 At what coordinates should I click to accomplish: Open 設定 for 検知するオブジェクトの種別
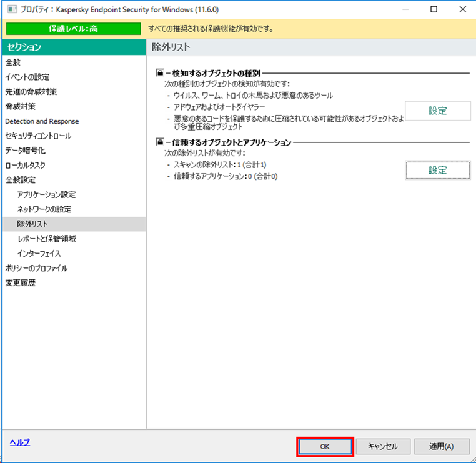pos(437,111)
